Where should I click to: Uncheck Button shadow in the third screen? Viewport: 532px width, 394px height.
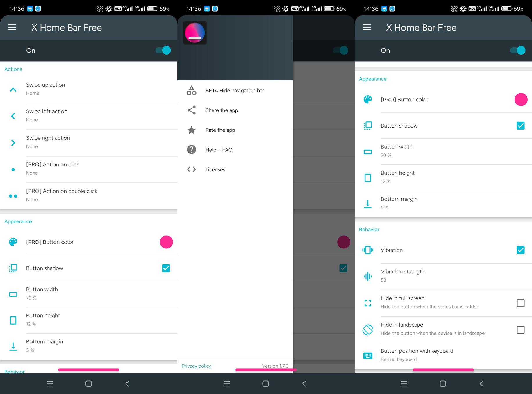[521, 126]
